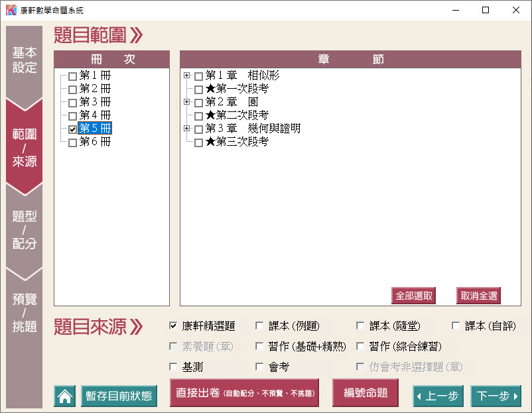This screenshot has height=413, width=532.
Task: Open the 預覽/挑題 step tab
Action: [25, 312]
